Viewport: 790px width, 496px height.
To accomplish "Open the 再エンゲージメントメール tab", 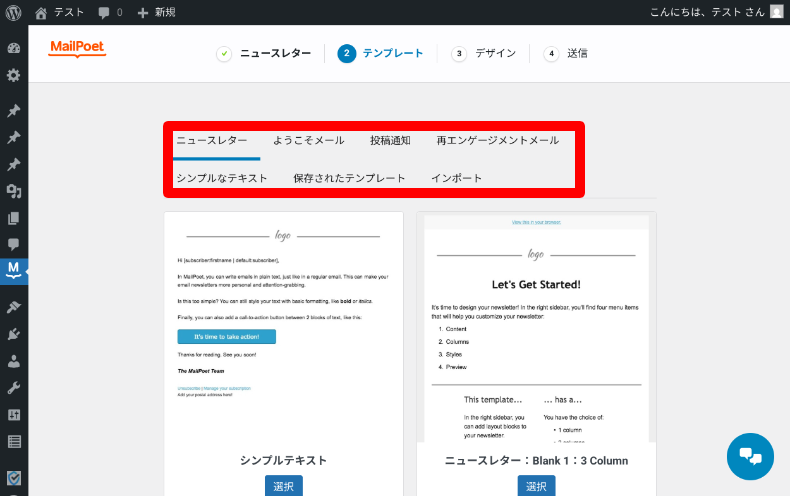I will pyautogui.click(x=498, y=141).
